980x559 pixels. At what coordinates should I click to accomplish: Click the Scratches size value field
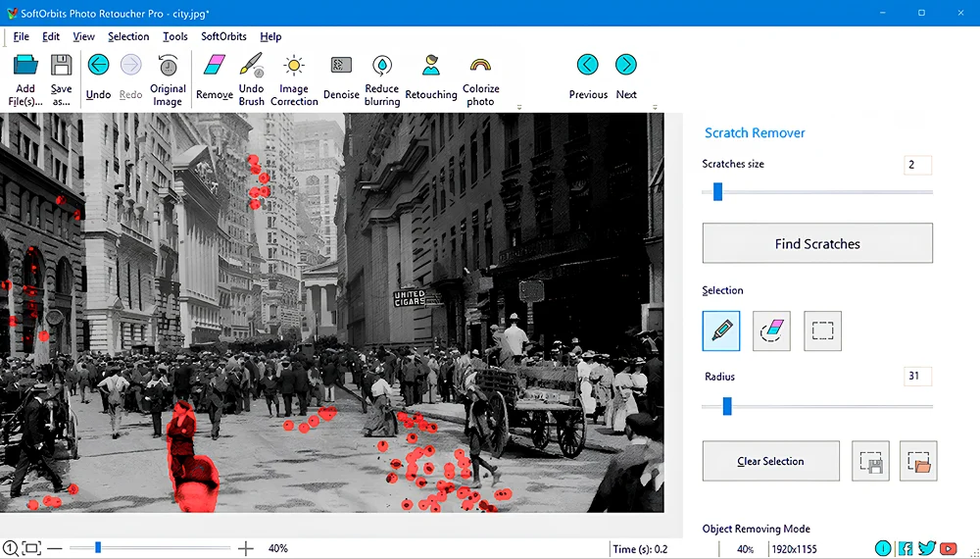click(x=917, y=165)
